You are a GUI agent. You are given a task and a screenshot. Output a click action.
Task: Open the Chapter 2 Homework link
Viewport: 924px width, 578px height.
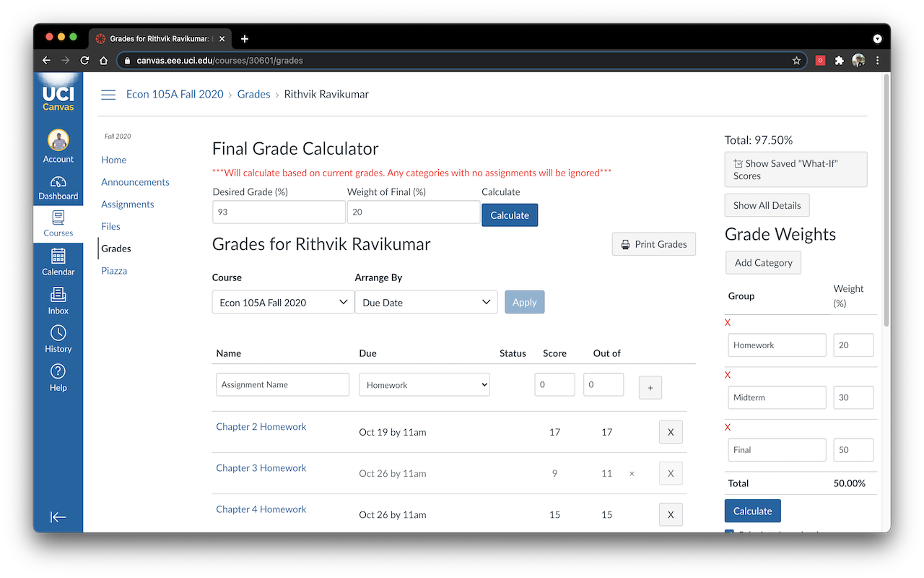point(261,426)
